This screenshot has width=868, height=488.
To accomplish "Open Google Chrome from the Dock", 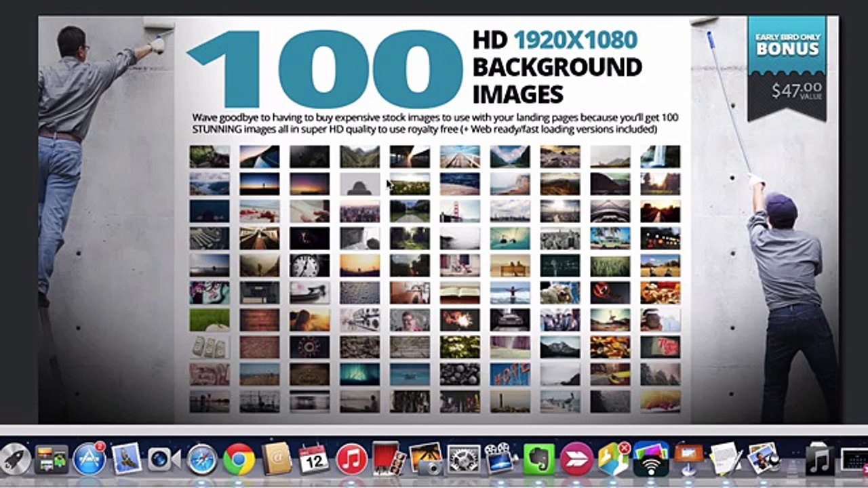I will (239, 460).
